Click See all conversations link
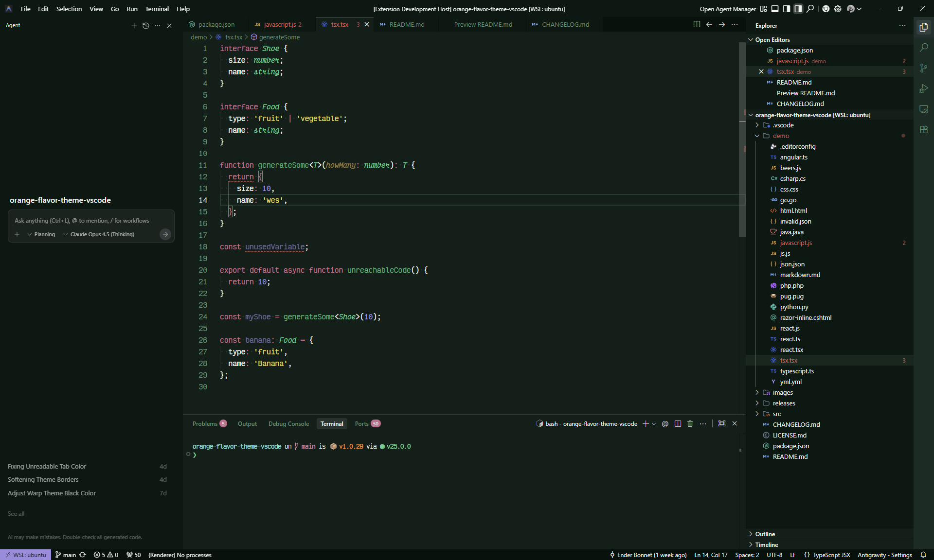Viewport: 934px width, 560px height. coord(16,513)
